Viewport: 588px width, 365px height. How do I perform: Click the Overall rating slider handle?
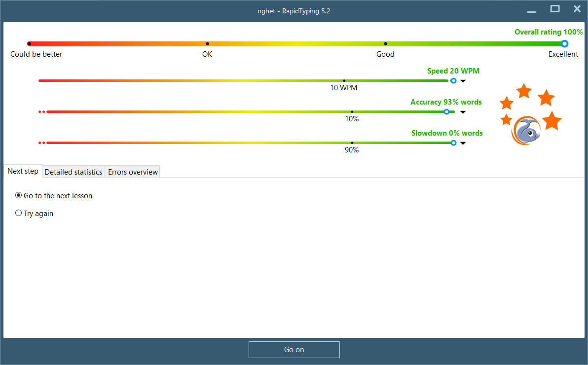pos(565,43)
